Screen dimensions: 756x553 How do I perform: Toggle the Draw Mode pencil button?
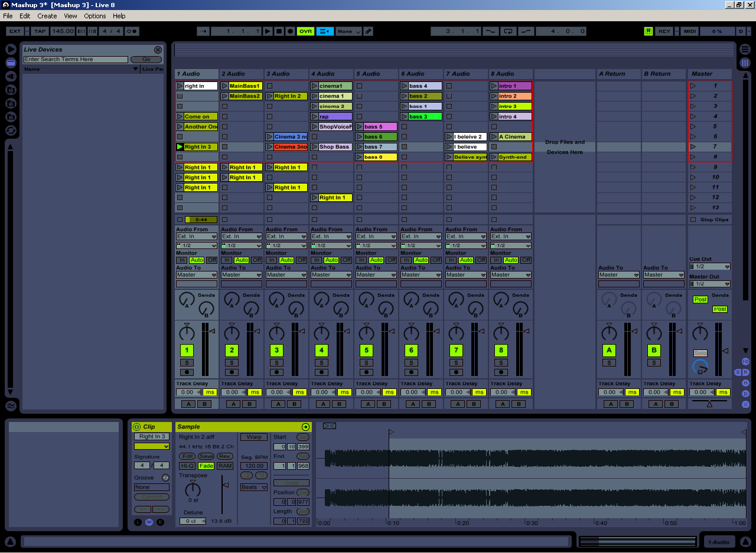[369, 31]
